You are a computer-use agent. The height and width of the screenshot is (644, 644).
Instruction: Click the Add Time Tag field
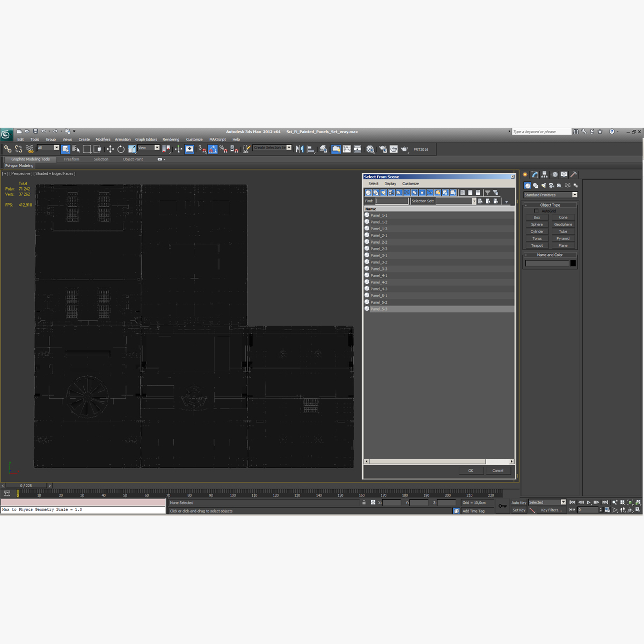point(477,511)
